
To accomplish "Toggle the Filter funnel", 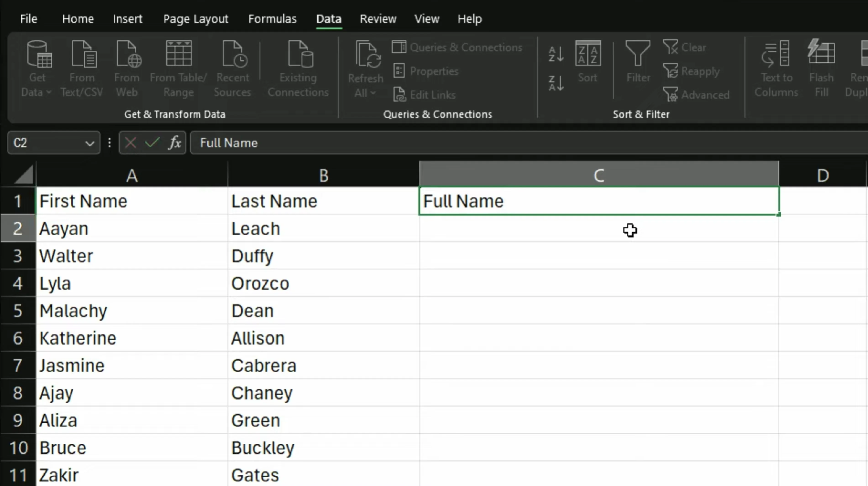I will point(638,62).
